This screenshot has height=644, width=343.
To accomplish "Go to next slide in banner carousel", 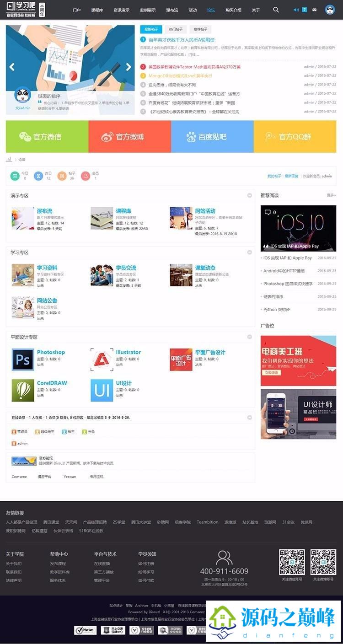I will (x=129, y=67).
